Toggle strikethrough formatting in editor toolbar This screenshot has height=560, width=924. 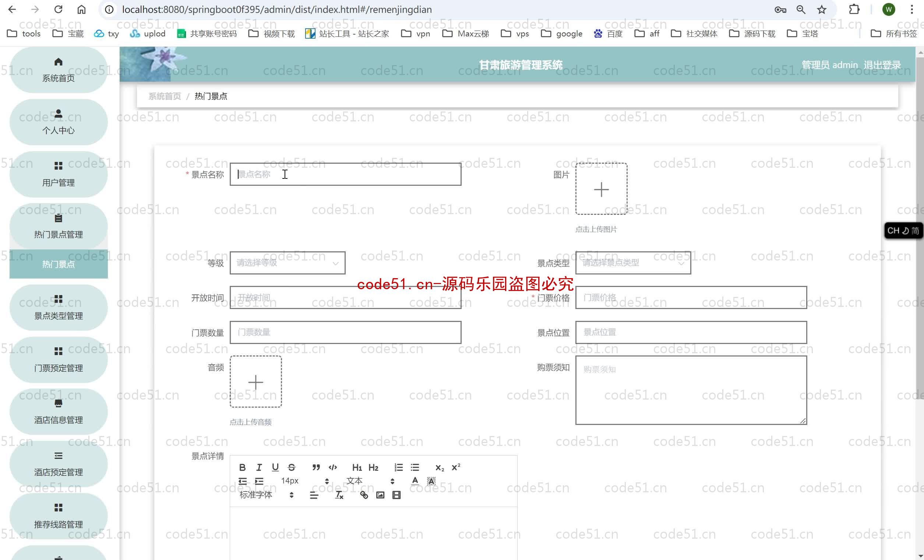pos(292,467)
